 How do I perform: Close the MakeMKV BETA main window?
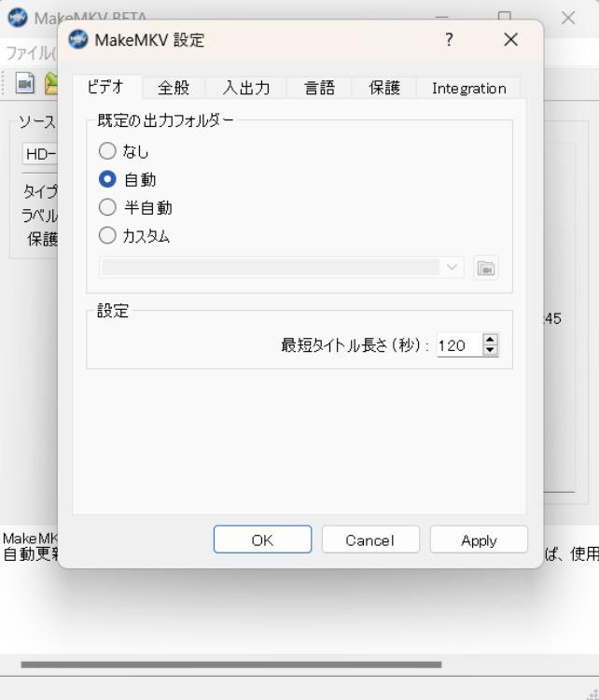[x=568, y=18]
